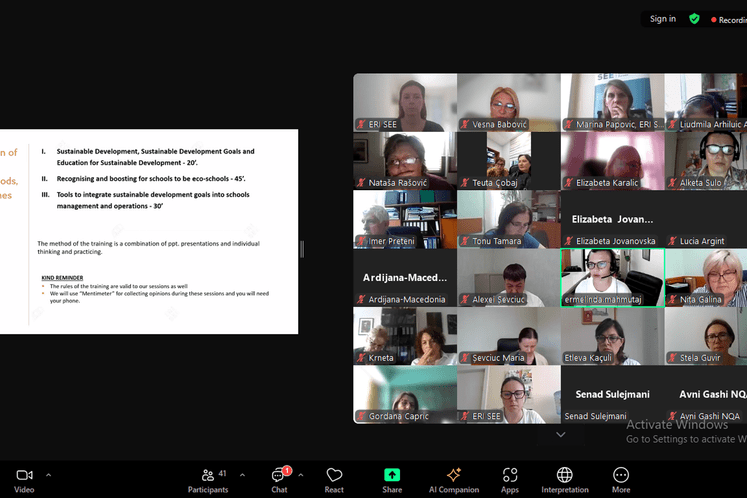
Task: Show next gallery page with down chevron
Action: [560, 435]
